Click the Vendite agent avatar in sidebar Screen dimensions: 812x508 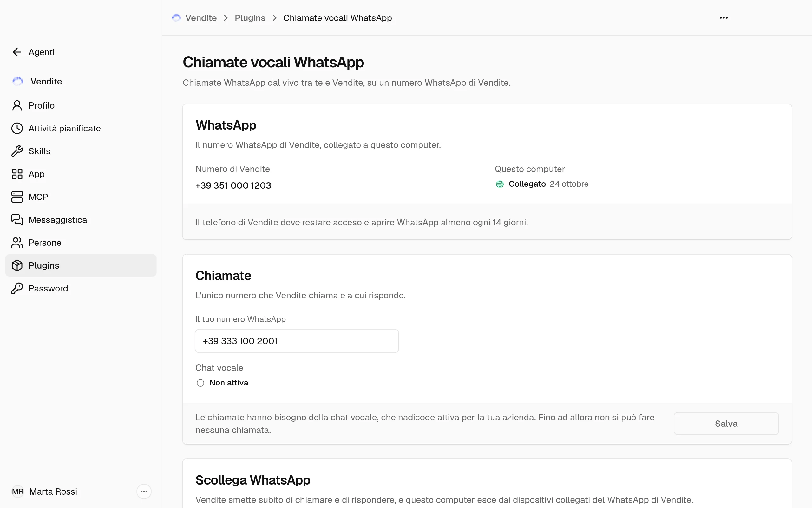pyautogui.click(x=17, y=81)
